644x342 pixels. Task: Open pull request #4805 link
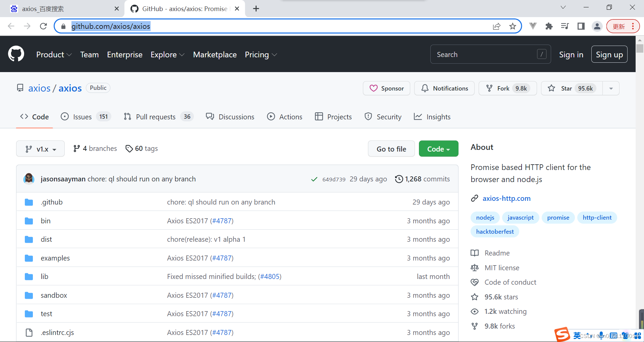pyautogui.click(x=270, y=277)
